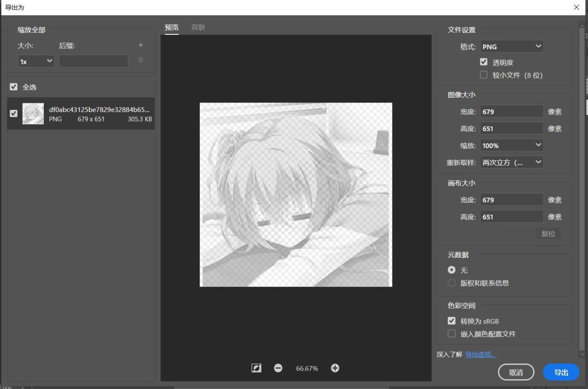588x389 pixels.
Task: Click the right settings panel scrollbar
Action: pyautogui.click(x=581, y=189)
